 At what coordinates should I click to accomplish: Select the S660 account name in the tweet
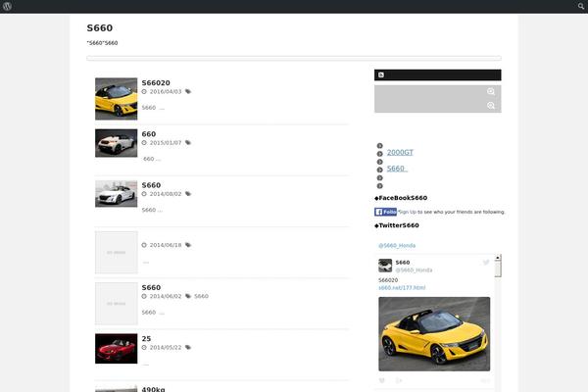click(x=403, y=263)
